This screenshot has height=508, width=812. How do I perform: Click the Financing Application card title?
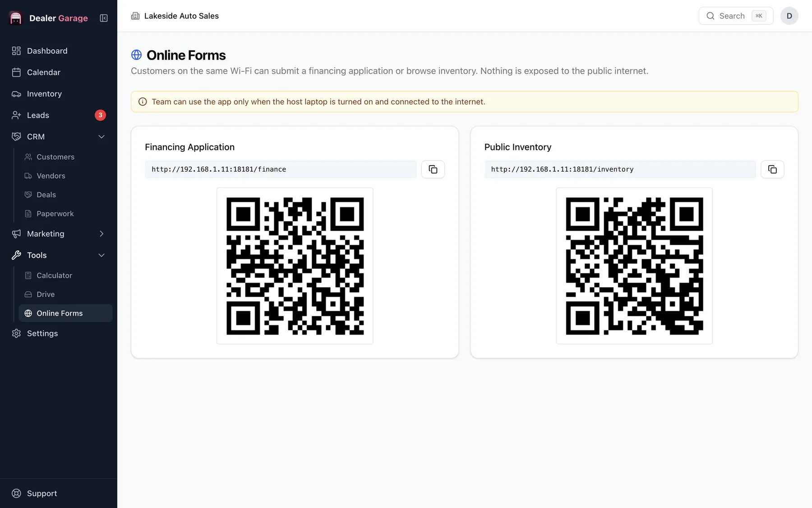(x=189, y=147)
